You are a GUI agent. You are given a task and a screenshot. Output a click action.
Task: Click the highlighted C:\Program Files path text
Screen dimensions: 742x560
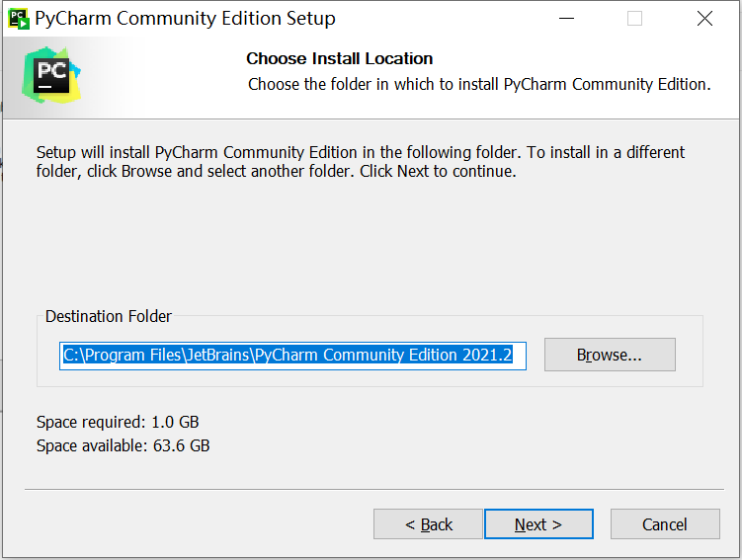click(x=288, y=355)
